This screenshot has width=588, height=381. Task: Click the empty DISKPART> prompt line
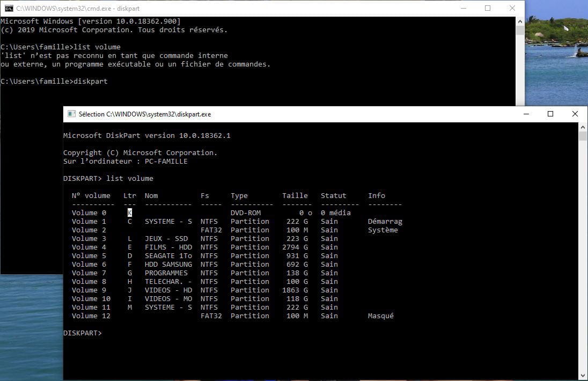pos(83,333)
